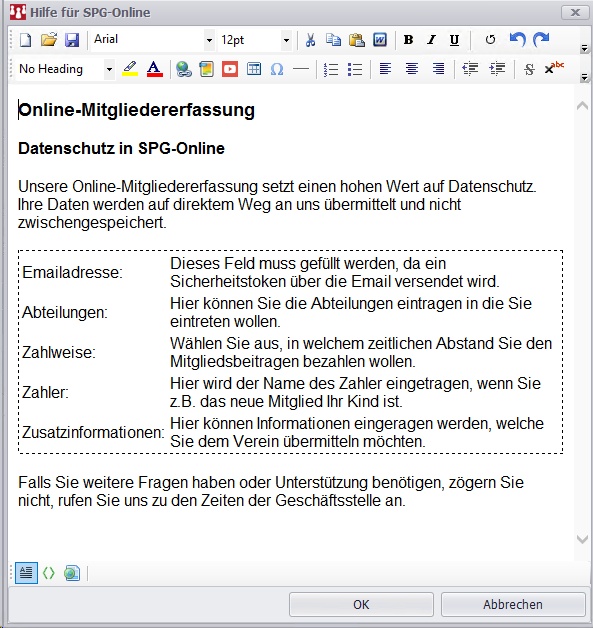Image resolution: width=593 pixels, height=628 pixels.
Task: Confirm with the OK button
Action: [x=361, y=604]
